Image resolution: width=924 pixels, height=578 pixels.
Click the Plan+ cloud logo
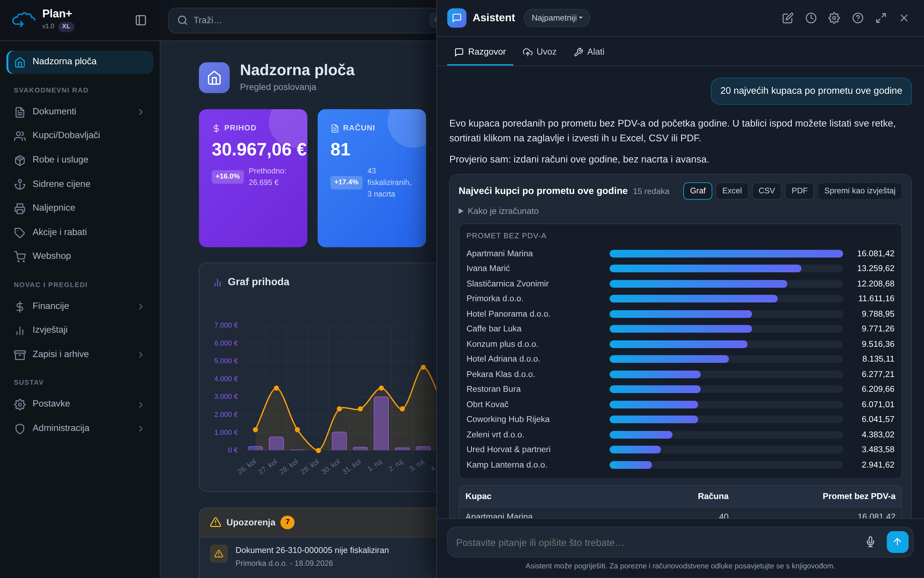(x=24, y=20)
